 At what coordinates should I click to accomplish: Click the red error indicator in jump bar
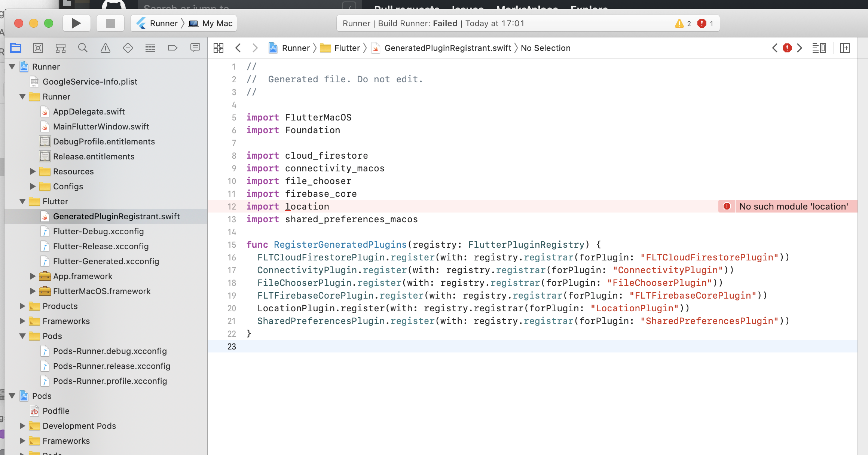[x=787, y=48]
